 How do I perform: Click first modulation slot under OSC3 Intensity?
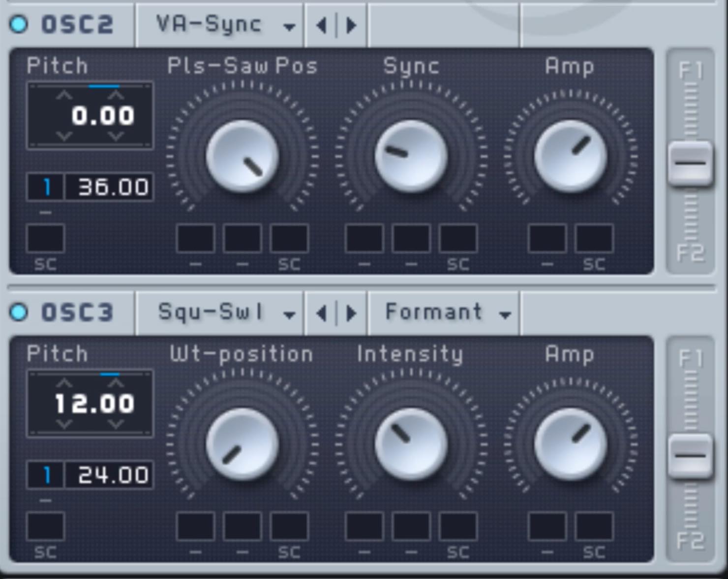click(x=364, y=526)
